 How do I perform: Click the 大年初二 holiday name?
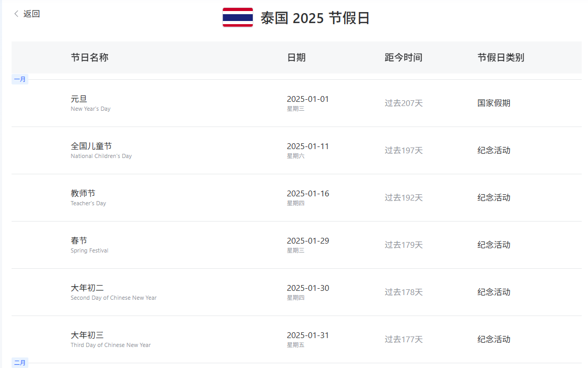pos(87,288)
